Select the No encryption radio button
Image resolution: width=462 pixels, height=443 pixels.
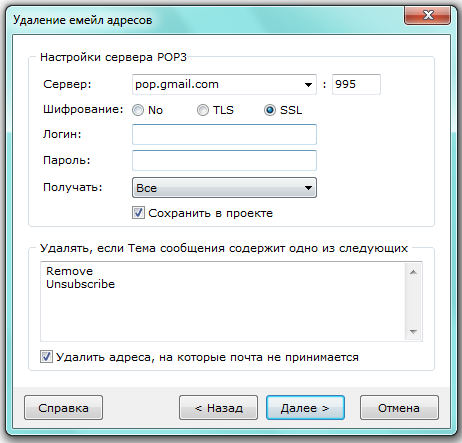click(x=138, y=110)
